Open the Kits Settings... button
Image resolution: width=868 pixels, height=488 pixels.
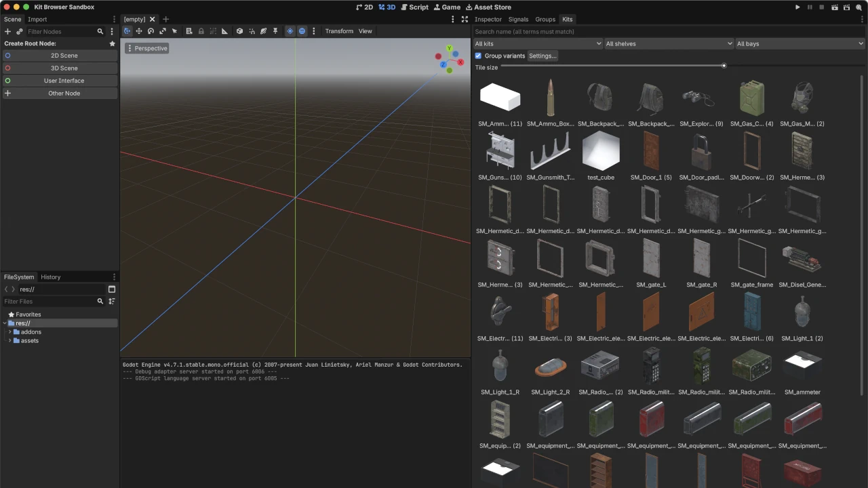[x=542, y=56]
